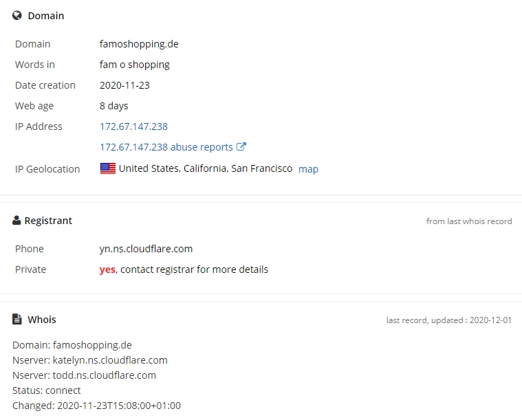Click the person icon beside Registrant heading
Viewport: 522px width, 420px height.
(x=17, y=221)
